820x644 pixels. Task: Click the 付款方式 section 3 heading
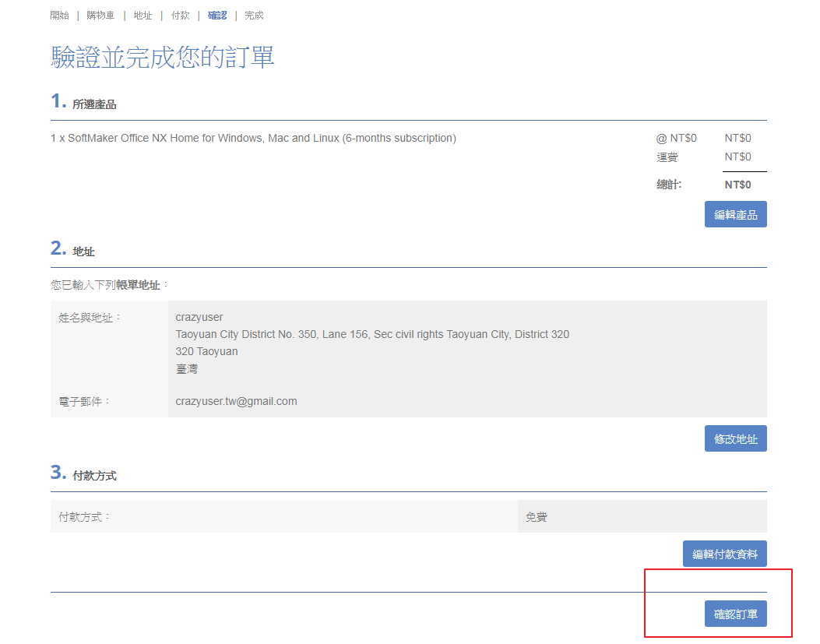click(94, 476)
